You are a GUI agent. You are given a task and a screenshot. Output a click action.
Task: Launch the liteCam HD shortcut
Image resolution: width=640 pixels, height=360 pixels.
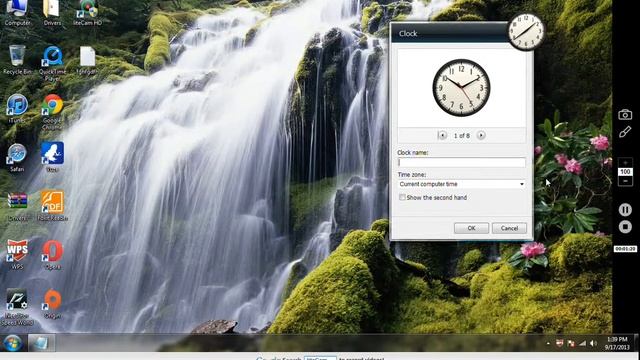[87, 12]
